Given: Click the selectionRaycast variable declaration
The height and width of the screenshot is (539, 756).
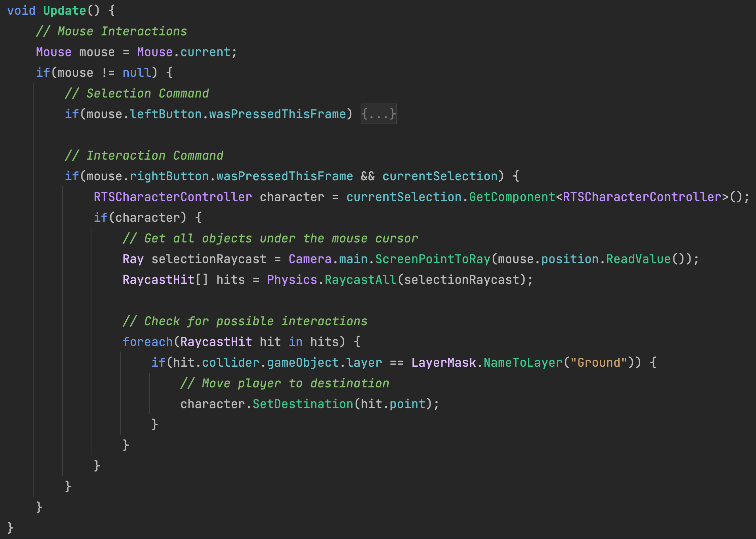Looking at the screenshot, I should 209,259.
